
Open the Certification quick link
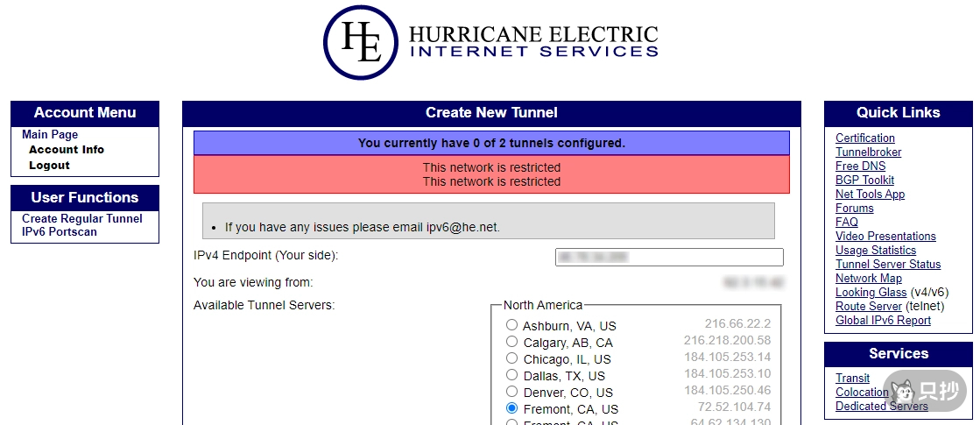pyautogui.click(x=865, y=138)
